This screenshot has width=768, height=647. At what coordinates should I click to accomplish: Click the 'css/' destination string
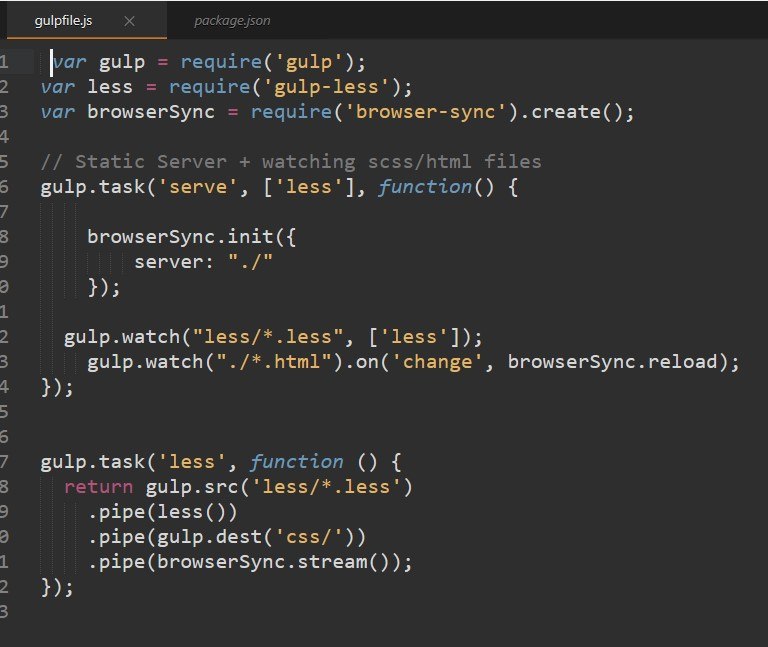309,537
